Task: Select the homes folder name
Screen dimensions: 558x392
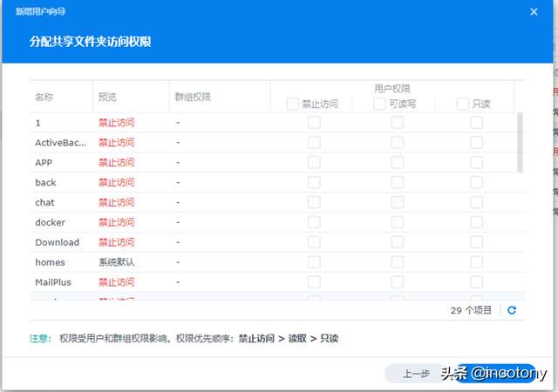Action: click(51, 262)
